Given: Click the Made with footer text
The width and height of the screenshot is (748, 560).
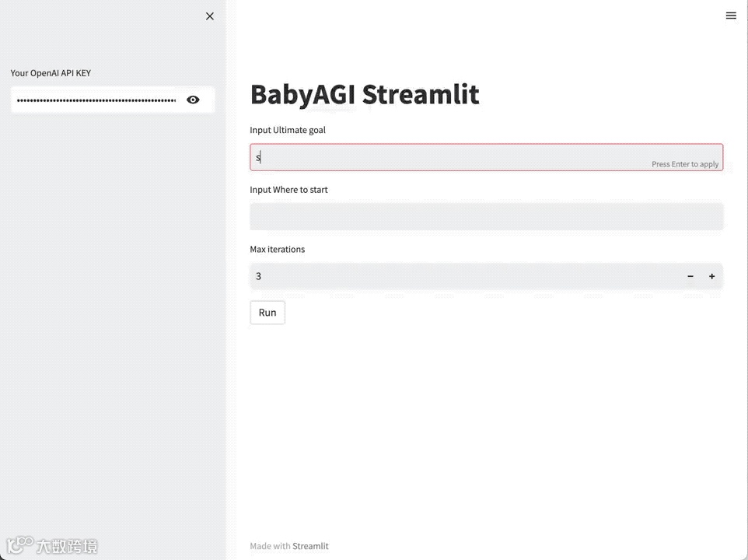Looking at the screenshot, I should click(270, 546).
